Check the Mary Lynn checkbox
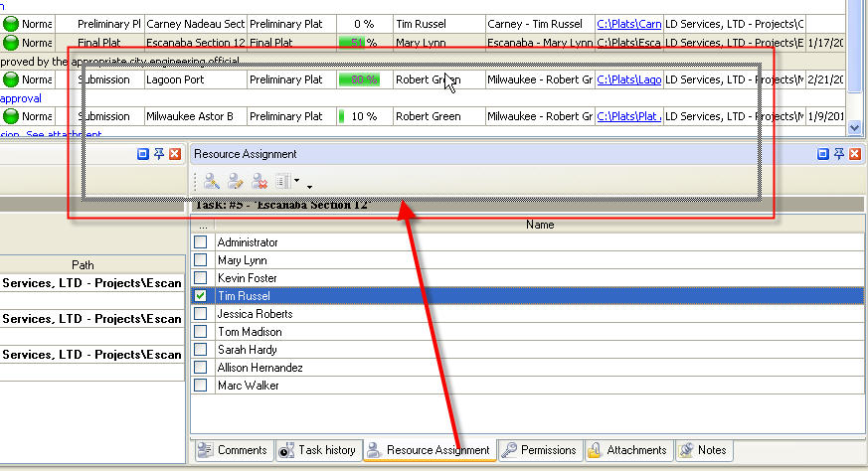The height and width of the screenshot is (471, 868). 201,260
